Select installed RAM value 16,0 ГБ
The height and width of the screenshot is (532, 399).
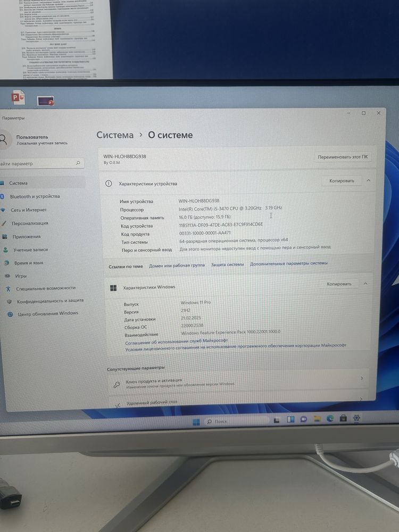tap(205, 217)
